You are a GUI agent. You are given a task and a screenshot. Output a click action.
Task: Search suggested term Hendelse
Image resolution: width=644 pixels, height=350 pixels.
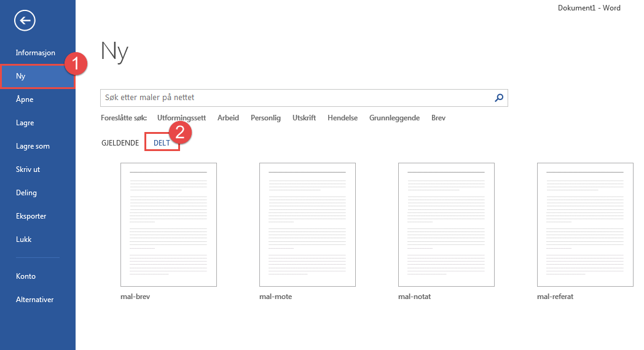(342, 118)
